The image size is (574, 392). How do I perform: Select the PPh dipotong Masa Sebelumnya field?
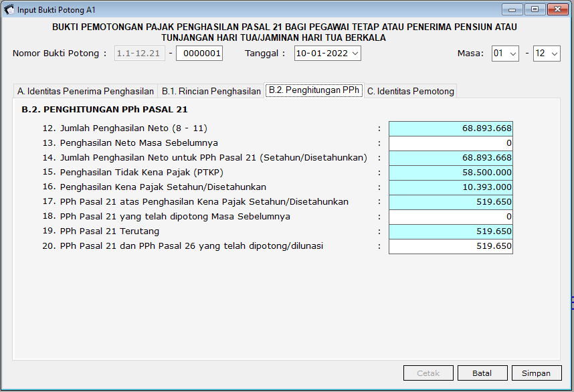(x=450, y=216)
